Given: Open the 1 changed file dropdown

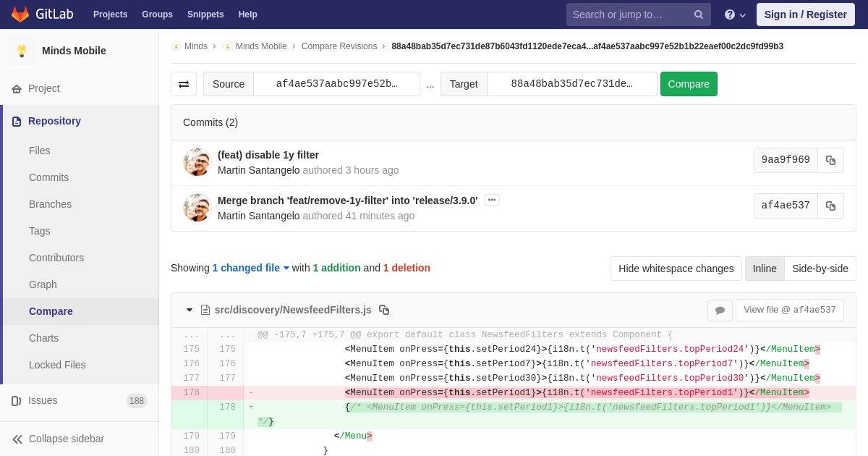Looking at the screenshot, I should coord(250,268).
